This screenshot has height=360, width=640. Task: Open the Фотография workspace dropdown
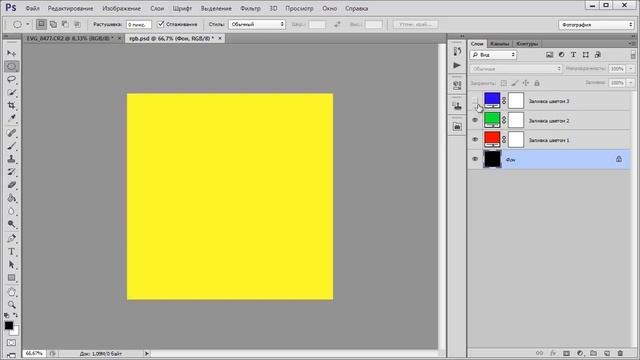pos(596,25)
